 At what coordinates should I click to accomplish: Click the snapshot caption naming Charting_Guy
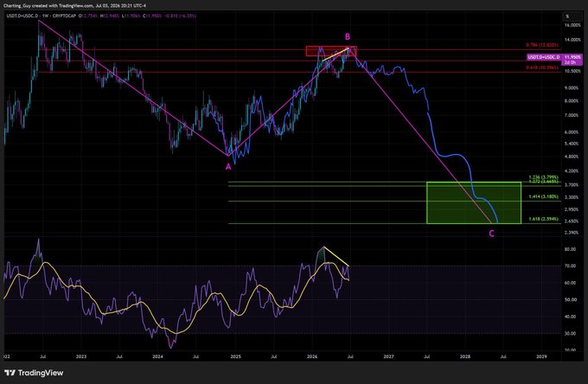point(75,6)
